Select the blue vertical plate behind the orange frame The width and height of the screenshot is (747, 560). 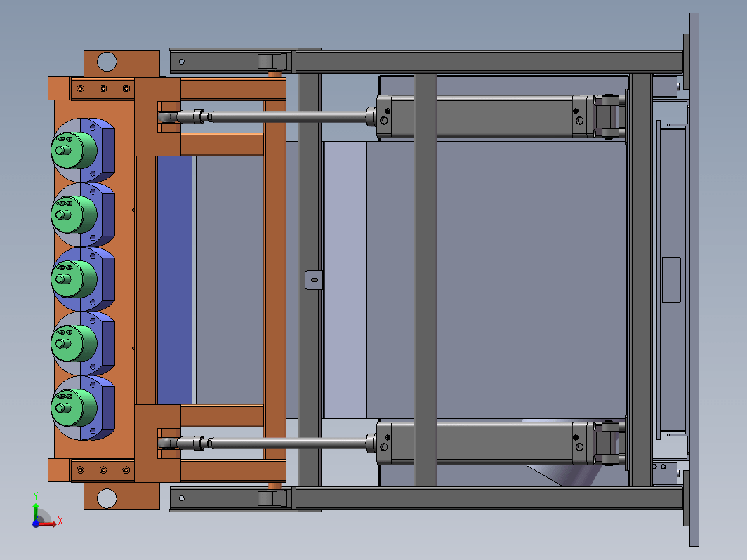(x=174, y=280)
